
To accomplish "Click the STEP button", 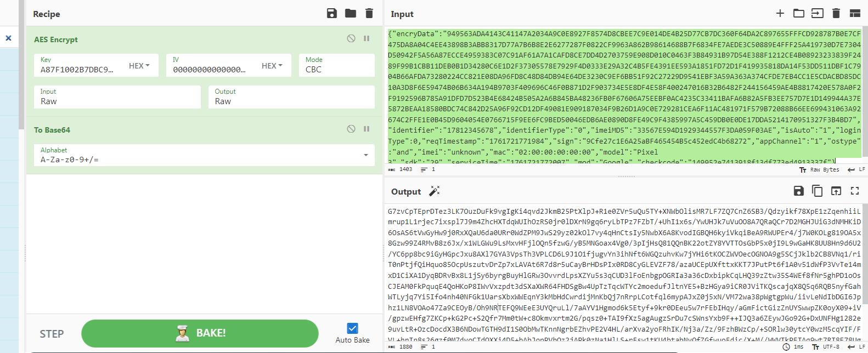I will point(52,334).
